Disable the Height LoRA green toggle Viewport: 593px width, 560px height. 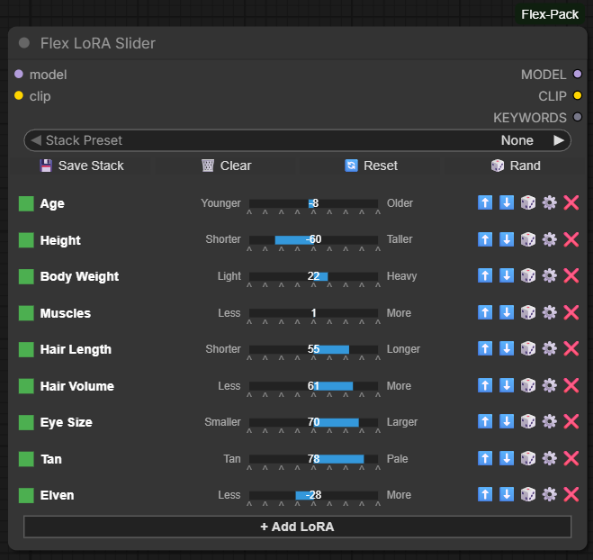click(x=26, y=240)
